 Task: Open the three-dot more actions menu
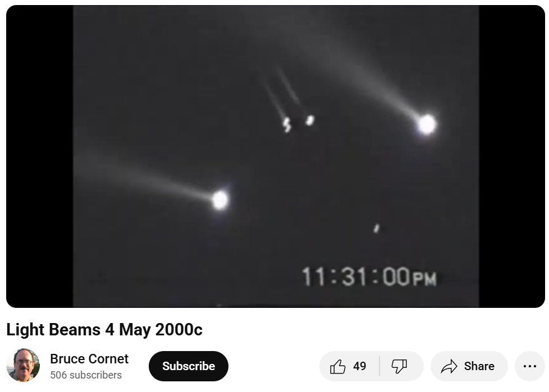(529, 366)
